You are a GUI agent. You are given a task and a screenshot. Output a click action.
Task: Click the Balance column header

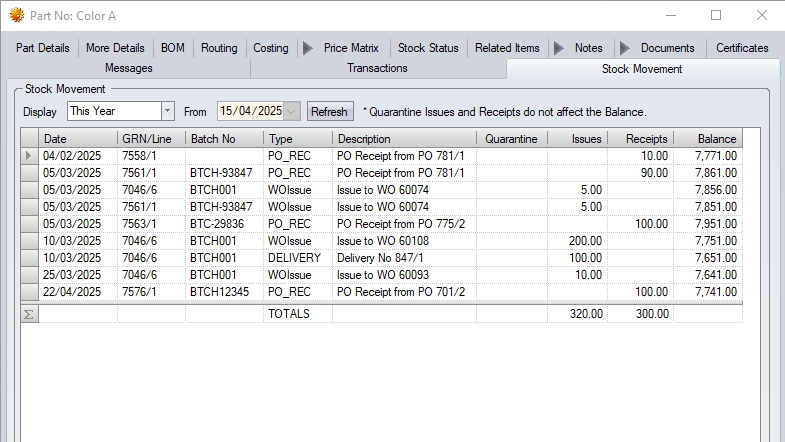click(x=708, y=139)
